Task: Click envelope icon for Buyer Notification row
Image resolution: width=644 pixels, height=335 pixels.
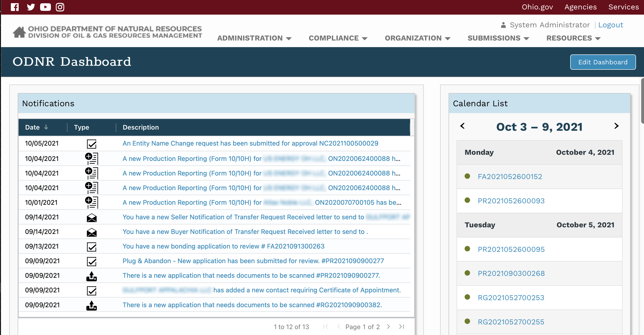Action: (x=92, y=232)
